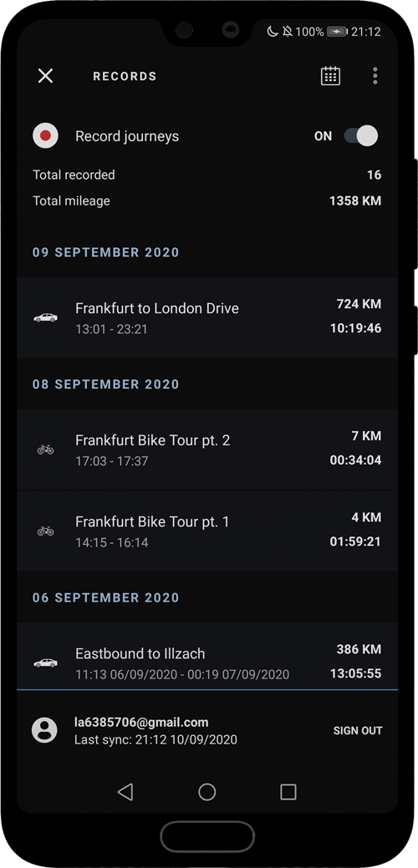
Task: Tap the 09 September 2020 date header
Action: coord(105,252)
